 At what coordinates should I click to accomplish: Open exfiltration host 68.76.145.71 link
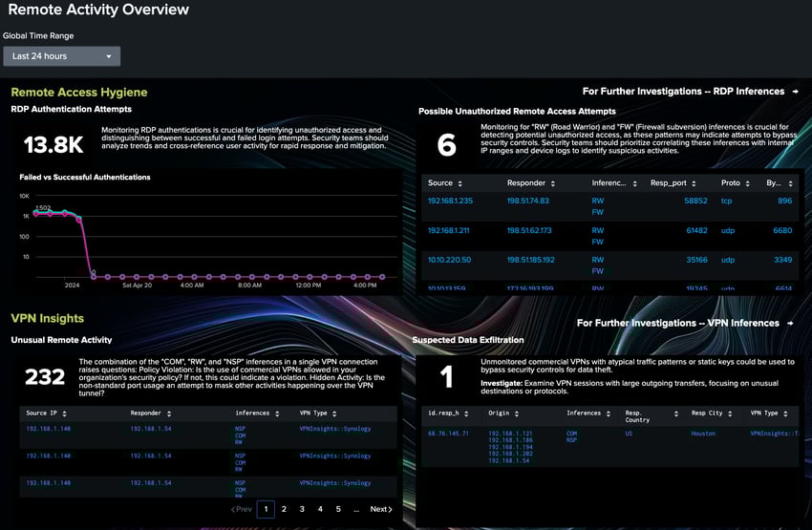pos(446,433)
